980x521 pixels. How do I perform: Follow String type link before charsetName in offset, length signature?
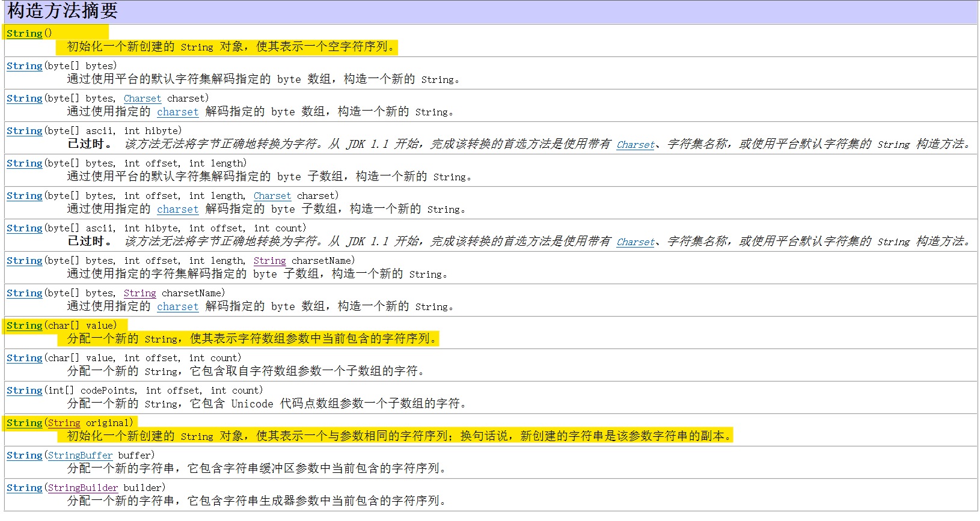pyautogui.click(x=270, y=261)
